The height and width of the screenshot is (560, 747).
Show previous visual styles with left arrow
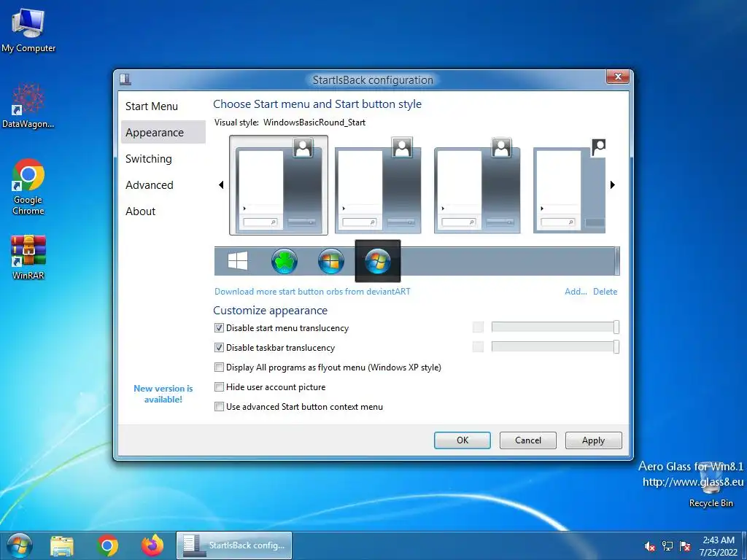coord(221,184)
